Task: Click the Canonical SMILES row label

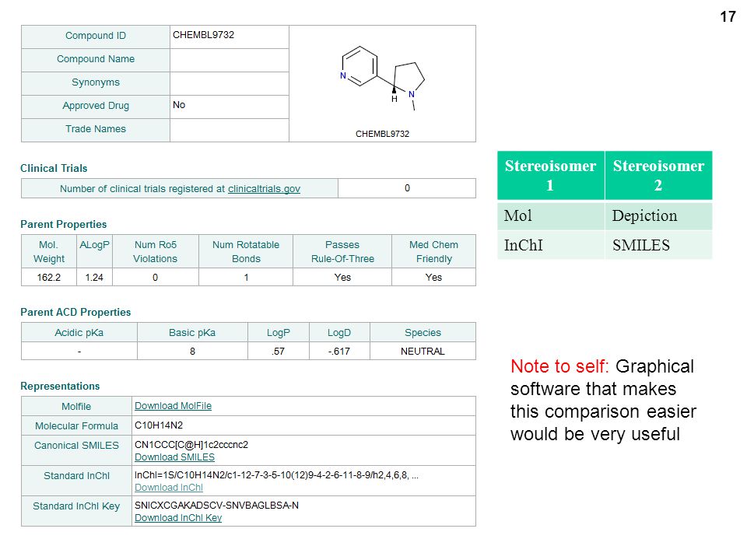Action: (76, 450)
